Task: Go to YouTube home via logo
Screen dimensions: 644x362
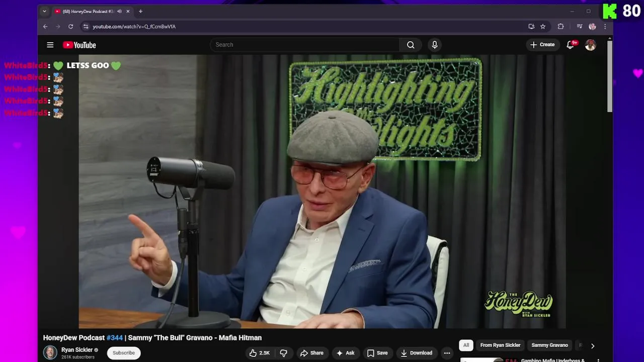Action: [79, 45]
